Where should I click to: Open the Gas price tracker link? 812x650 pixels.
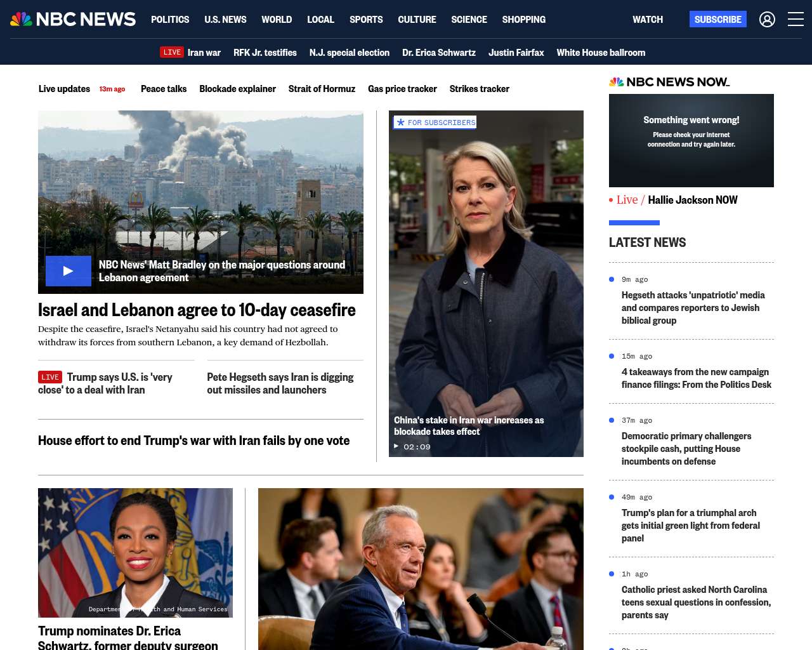click(x=402, y=89)
